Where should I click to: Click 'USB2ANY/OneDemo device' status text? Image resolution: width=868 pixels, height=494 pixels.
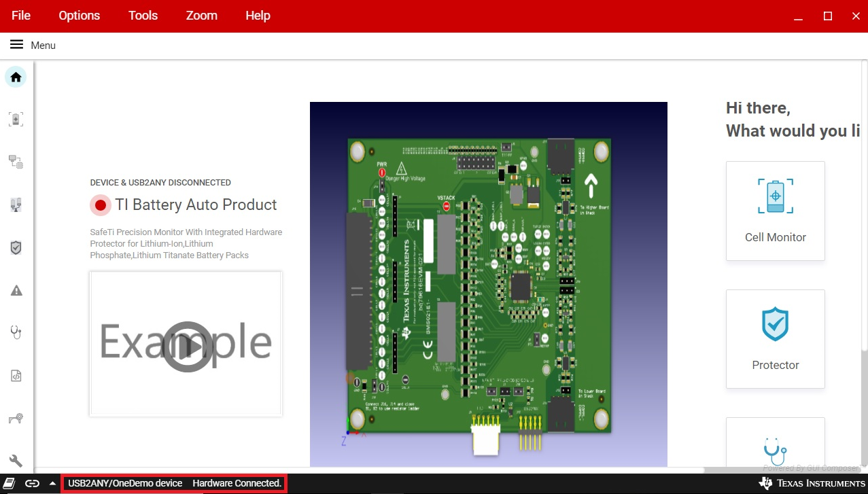click(125, 483)
